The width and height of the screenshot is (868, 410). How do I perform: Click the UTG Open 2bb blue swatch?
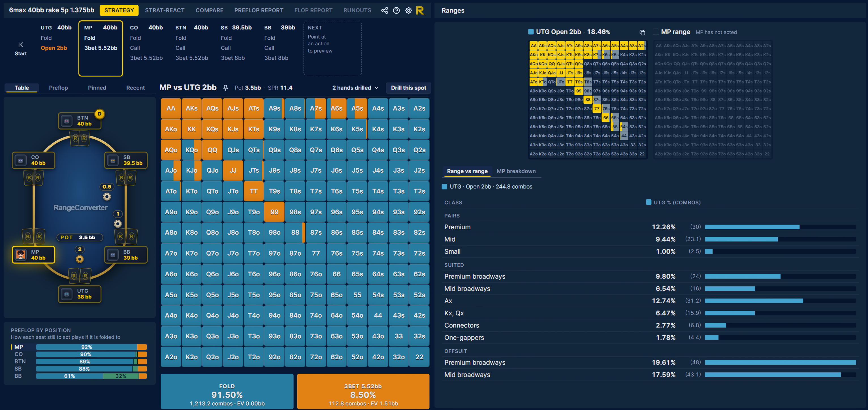[x=531, y=32]
